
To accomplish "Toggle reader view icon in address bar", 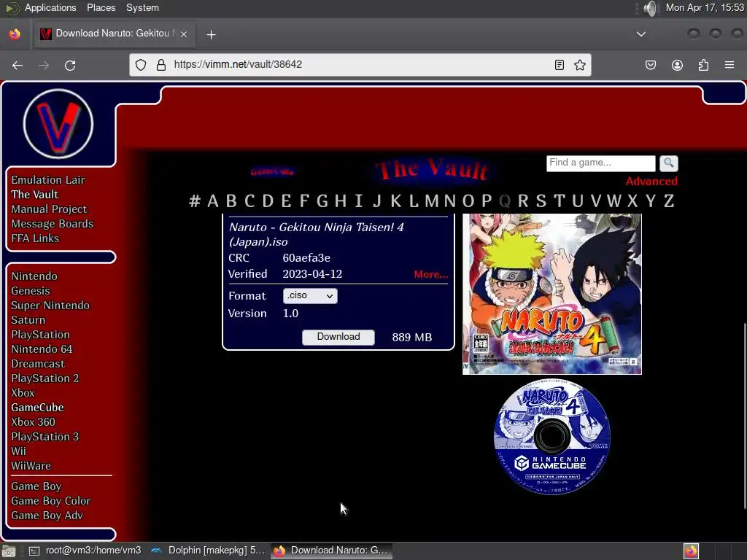I will pos(560,65).
